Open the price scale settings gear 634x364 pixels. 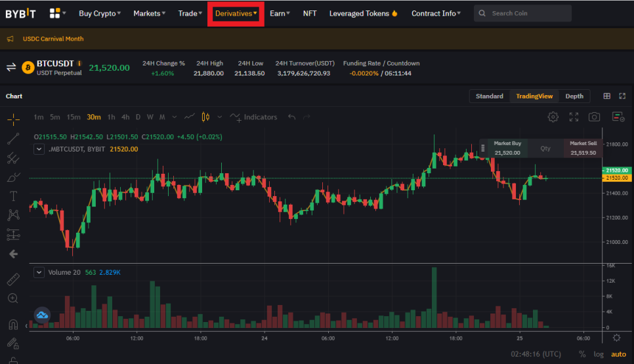617,338
